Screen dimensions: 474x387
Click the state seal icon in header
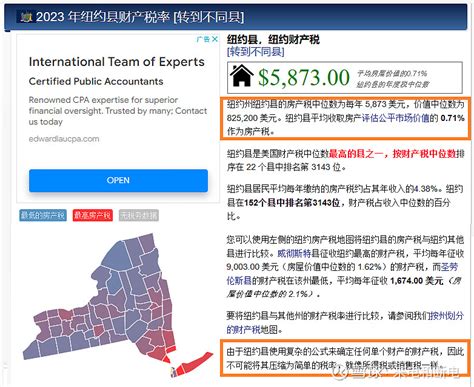[26, 16]
